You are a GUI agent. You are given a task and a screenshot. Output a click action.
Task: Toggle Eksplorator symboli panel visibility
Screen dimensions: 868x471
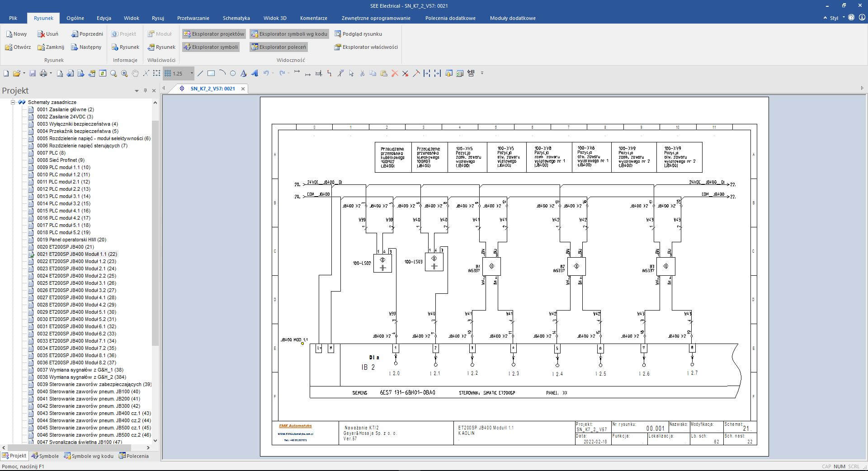point(211,47)
